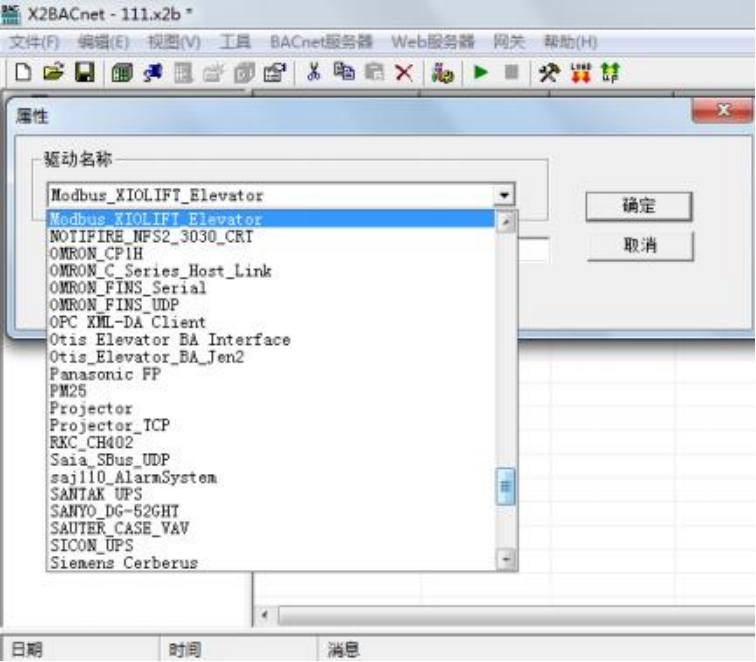Viewport: 756px width, 662px height.
Task: Click the greyed duplicate pages toolbar icon
Action: click(x=244, y=73)
